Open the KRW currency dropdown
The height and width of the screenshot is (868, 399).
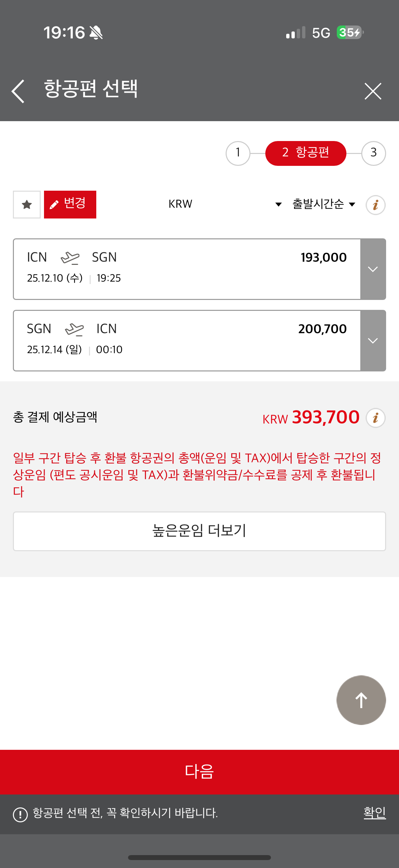(225, 204)
